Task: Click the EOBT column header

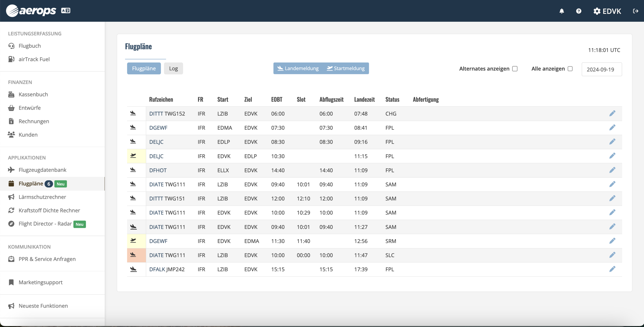Action: (x=277, y=99)
